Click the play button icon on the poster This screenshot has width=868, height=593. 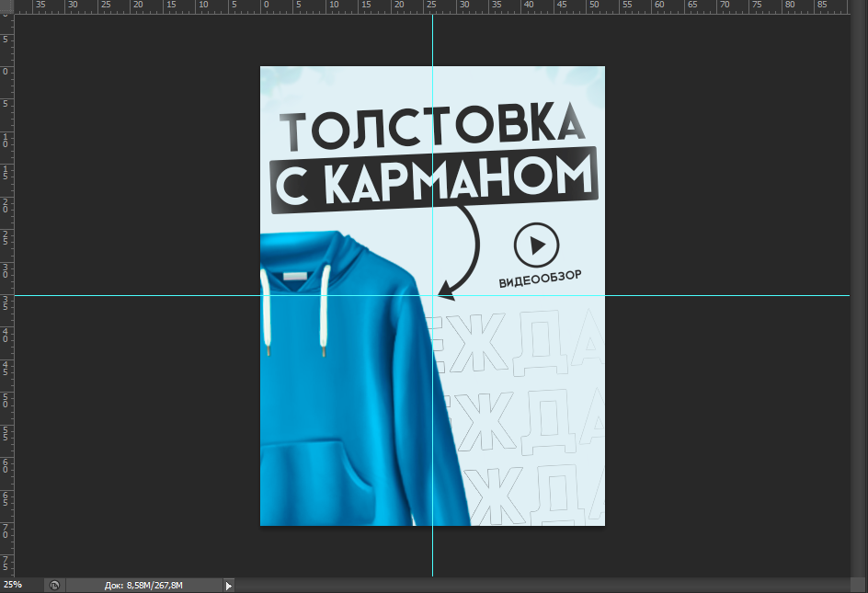tap(536, 245)
